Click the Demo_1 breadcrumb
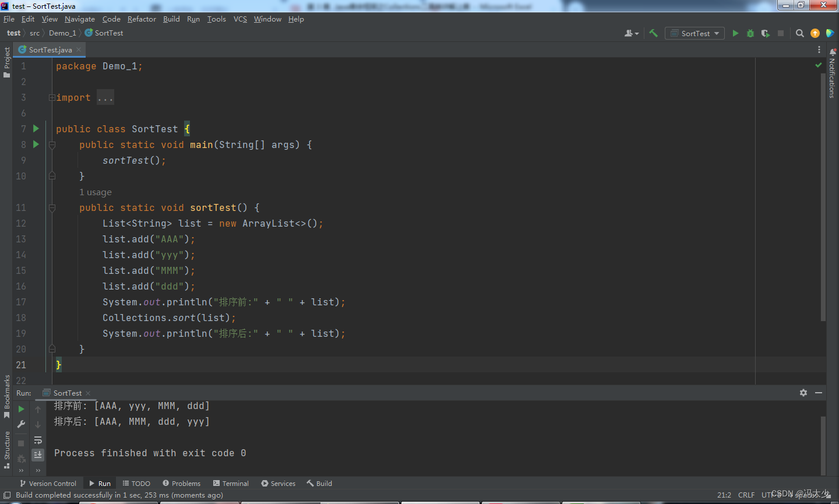Image resolution: width=839 pixels, height=504 pixels. click(x=62, y=33)
